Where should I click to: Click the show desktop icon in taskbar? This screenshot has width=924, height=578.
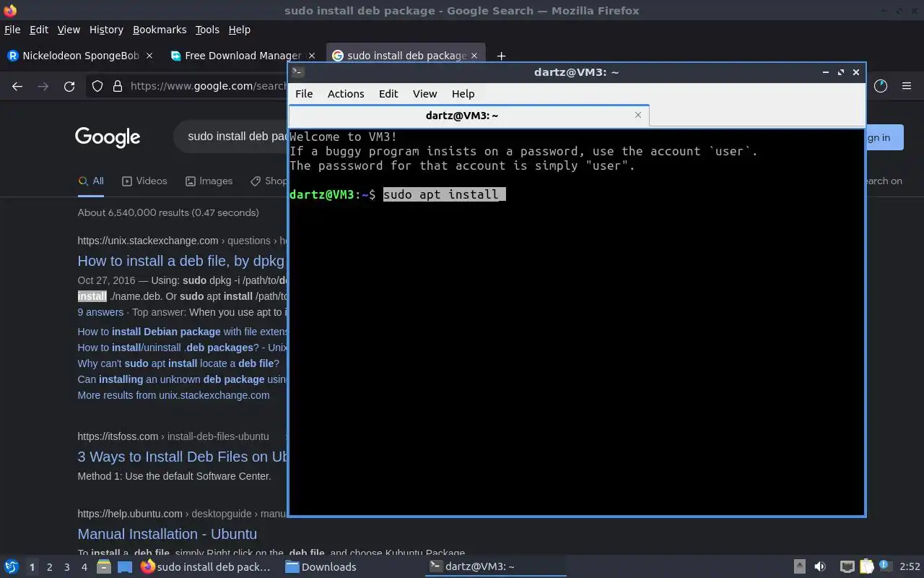(125, 566)
